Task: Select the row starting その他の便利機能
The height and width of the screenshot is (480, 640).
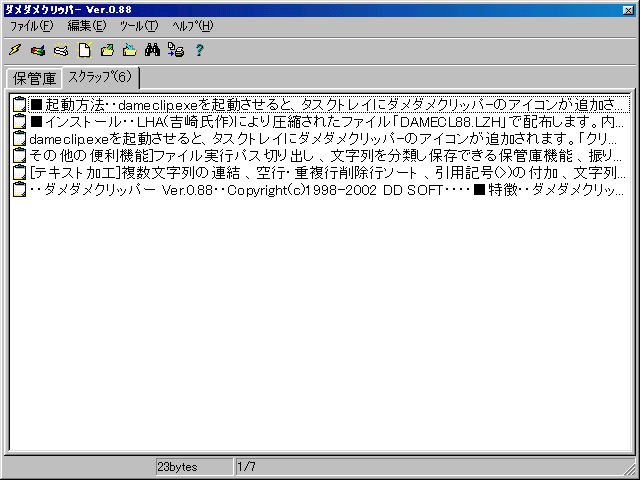Action: pos(325,156)
